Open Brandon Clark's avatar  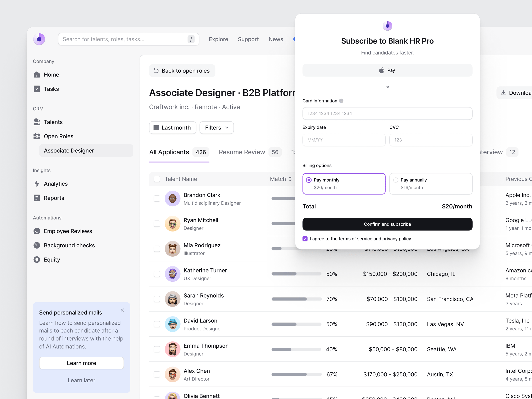[172, 198]
